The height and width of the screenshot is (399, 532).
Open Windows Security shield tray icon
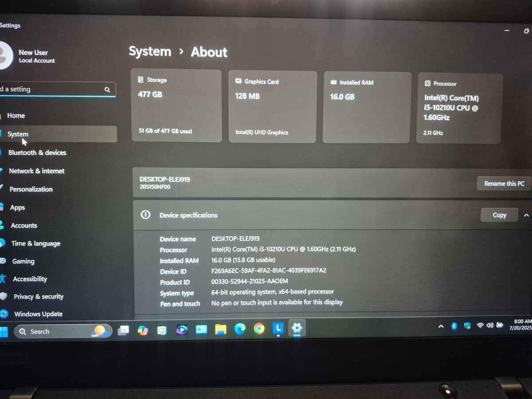pyautogui.click(x=467, y=325)
